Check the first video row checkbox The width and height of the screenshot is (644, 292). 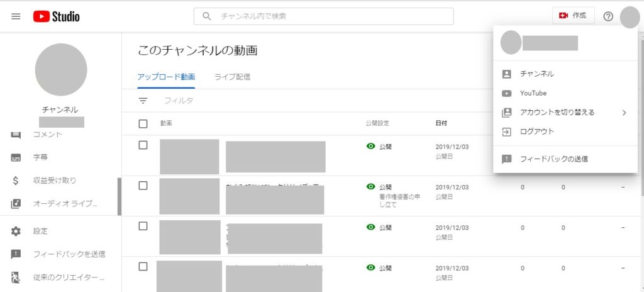[x=143, y=145]
